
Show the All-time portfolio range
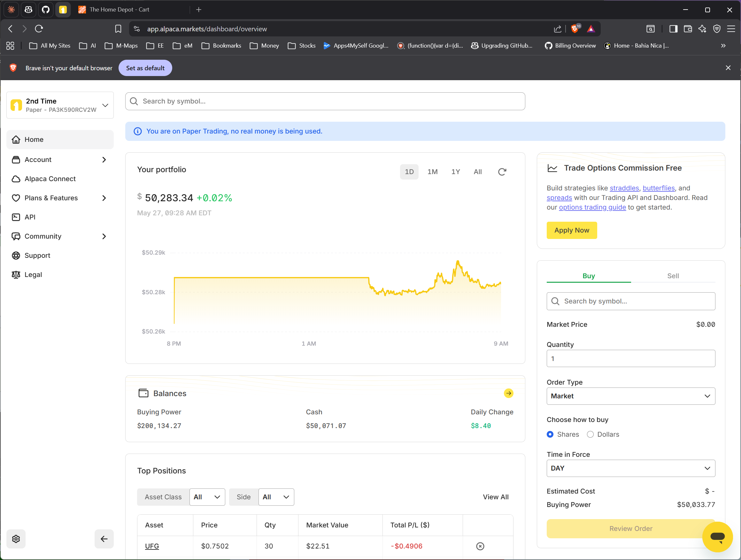[478, 172]
